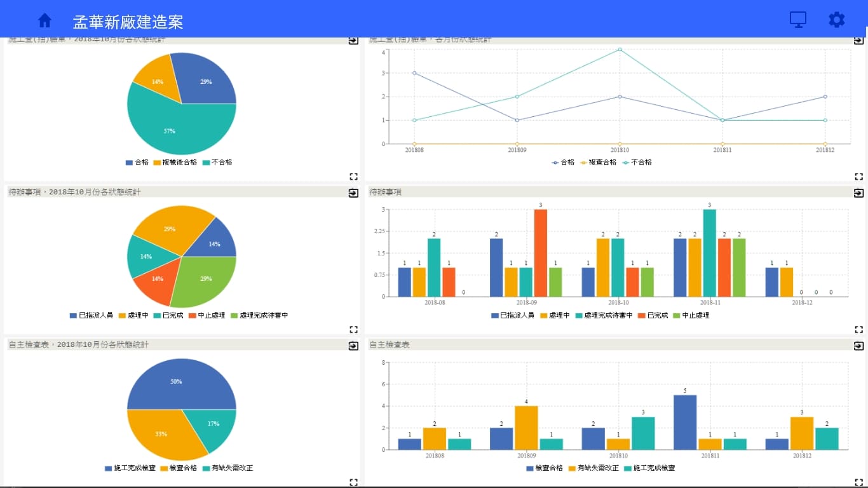The height and width of the screenshot is (488, 868).
Task: Select the 57% slice of the top pie chart
Action: coord(169,131)
